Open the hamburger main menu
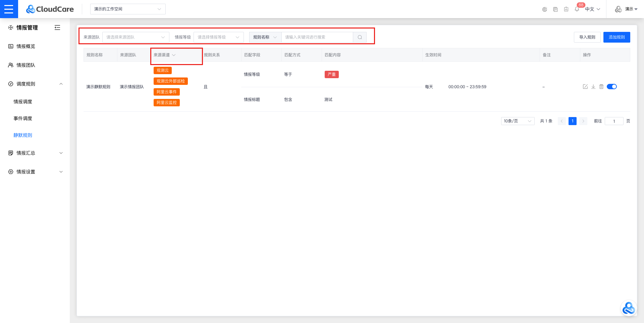This screenshot has height=323, width=644. pyautogui.click(x=9, y=9)
